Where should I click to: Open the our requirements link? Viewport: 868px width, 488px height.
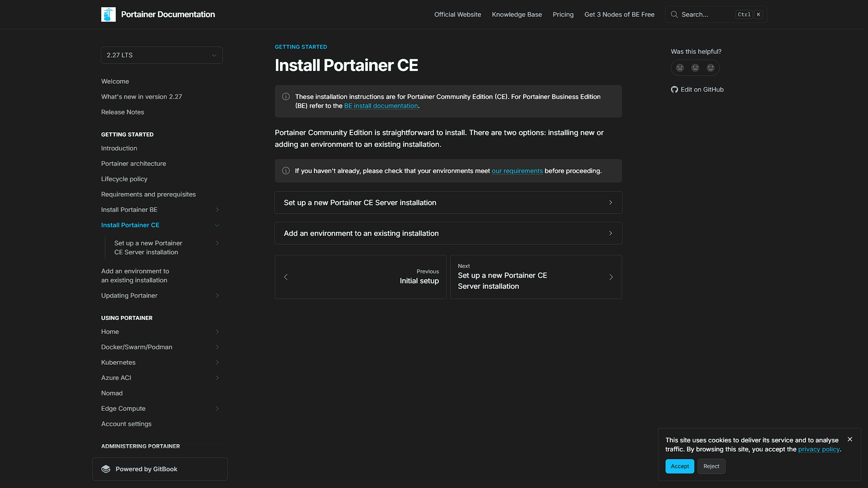pyautogui.click(x=517, y=171)
